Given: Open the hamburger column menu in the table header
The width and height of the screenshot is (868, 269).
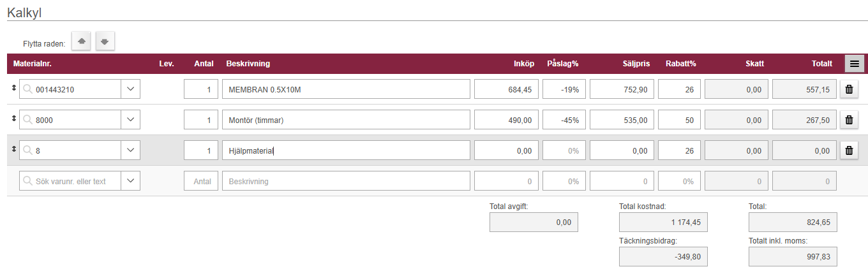Looking at the screenshot, I should click(854, 63).
